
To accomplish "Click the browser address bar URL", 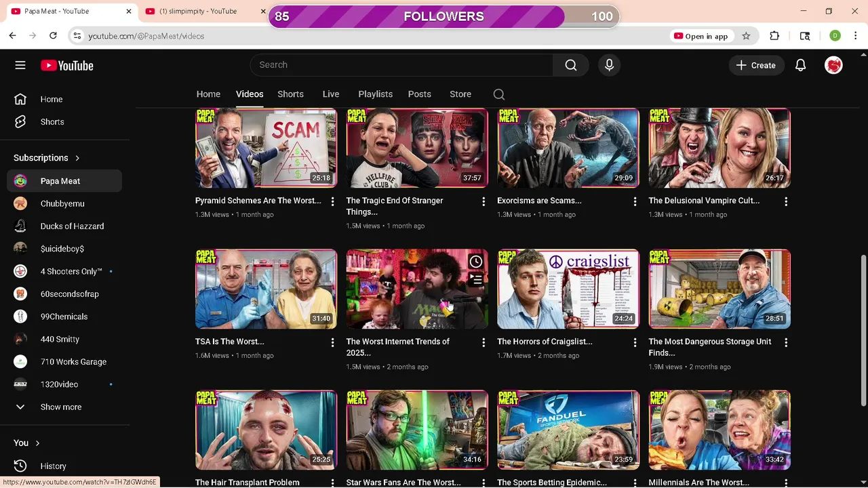I will (x=146, y=36).
